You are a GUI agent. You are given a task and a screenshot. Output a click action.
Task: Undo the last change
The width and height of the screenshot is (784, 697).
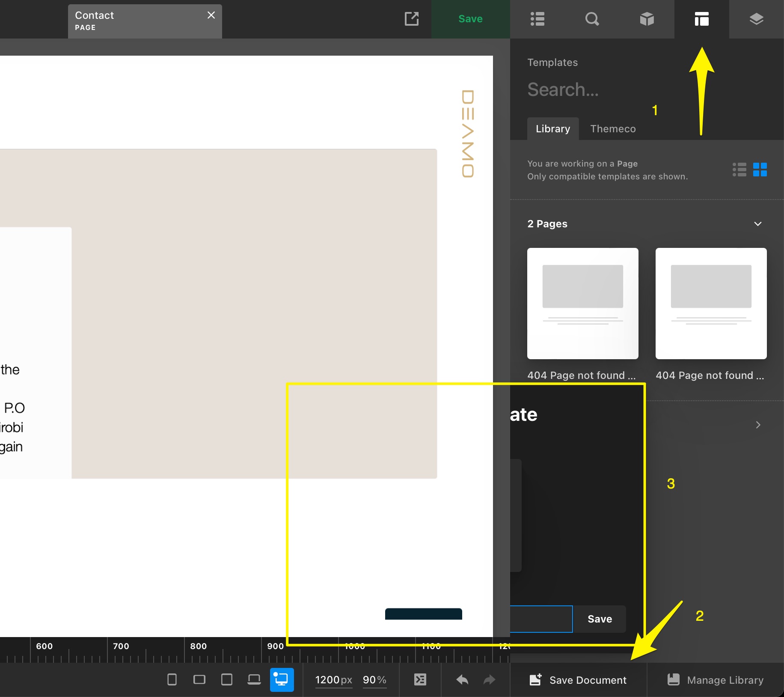(x=462, y=679)
